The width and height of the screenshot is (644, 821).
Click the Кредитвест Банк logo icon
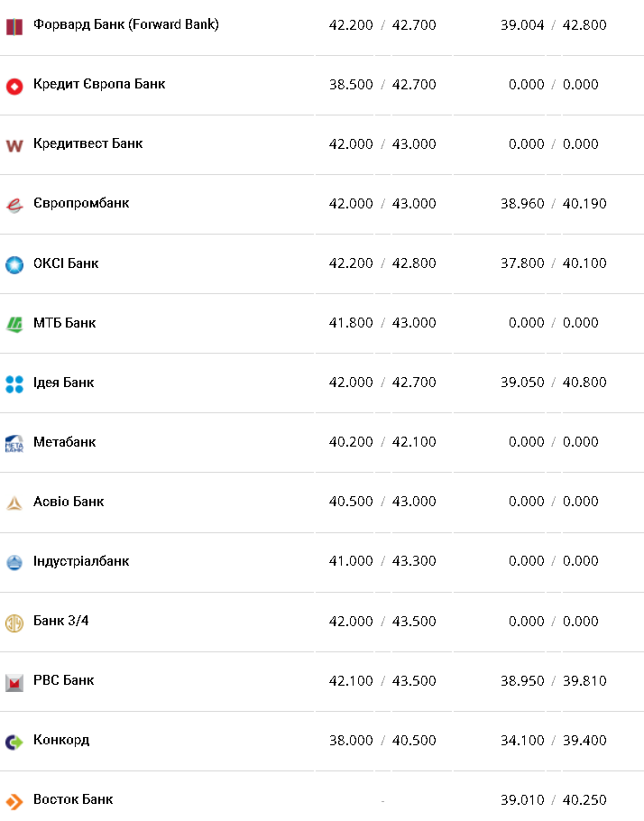[x=14, y=145]
